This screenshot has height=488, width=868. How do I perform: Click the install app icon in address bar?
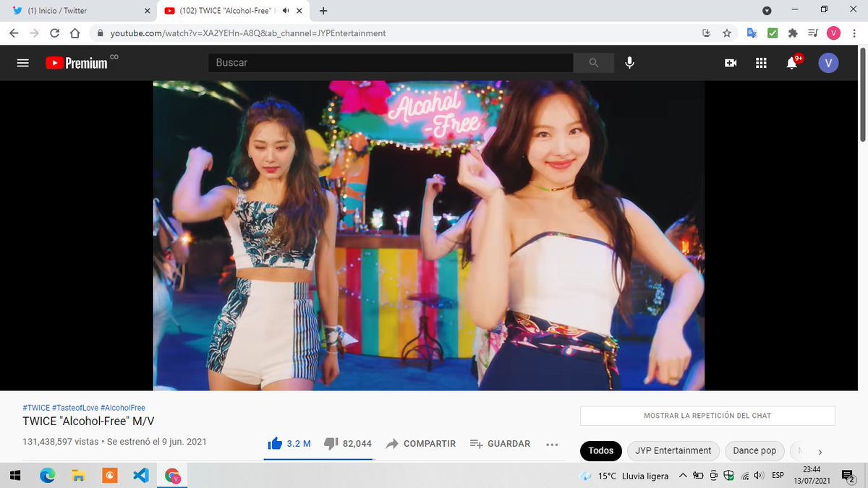coord(707,33)
